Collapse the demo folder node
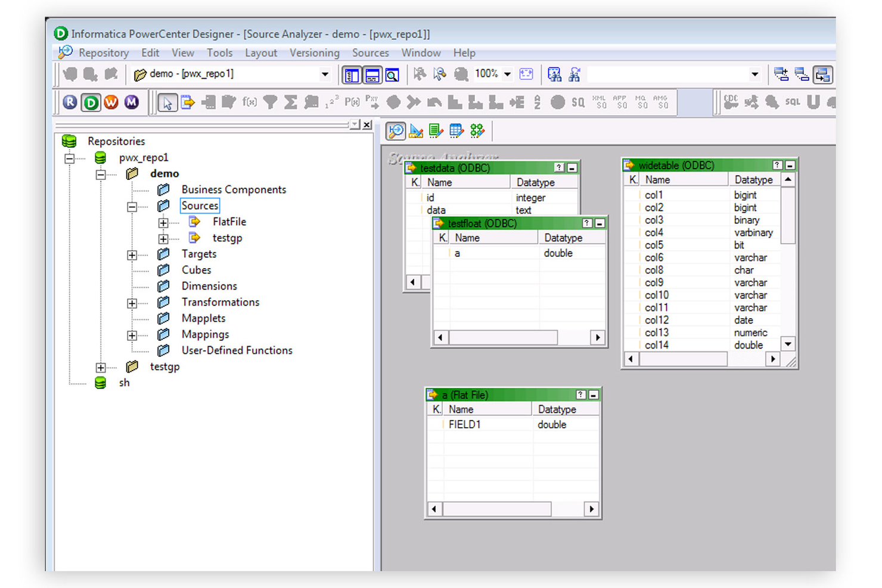The height and width of the screenshot is (588, 882). pyautogui.click(x=101, y=175)
